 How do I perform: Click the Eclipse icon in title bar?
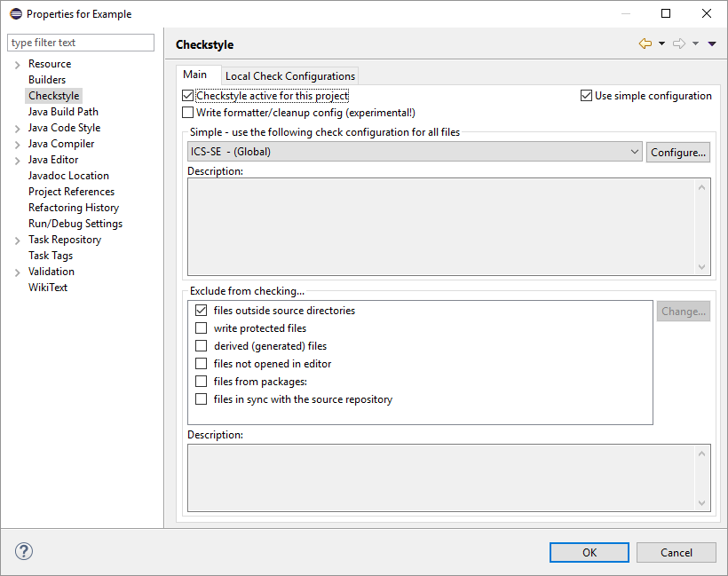(x=15, y=13)
